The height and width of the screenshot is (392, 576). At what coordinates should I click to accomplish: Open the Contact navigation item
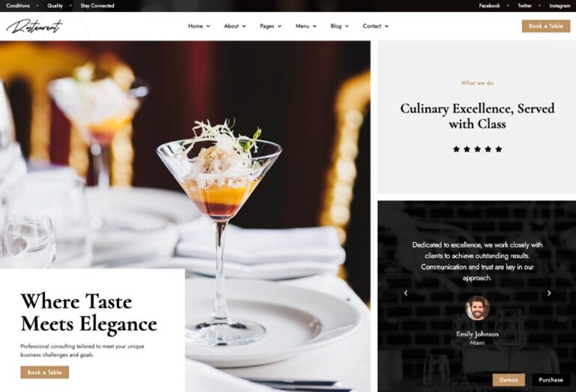376,26
